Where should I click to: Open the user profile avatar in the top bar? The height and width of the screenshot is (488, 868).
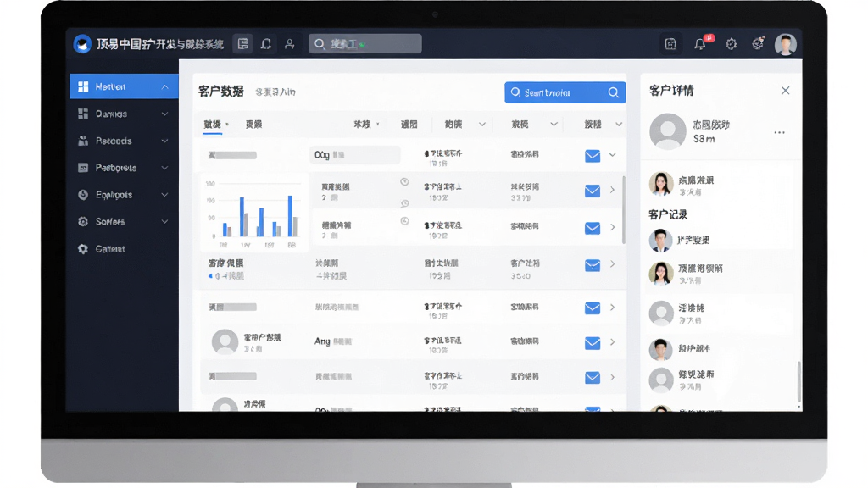[786, 44]
